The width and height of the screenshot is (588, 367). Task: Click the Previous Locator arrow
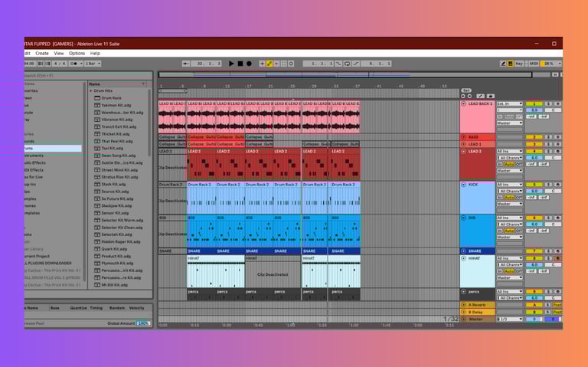[463, 96]
